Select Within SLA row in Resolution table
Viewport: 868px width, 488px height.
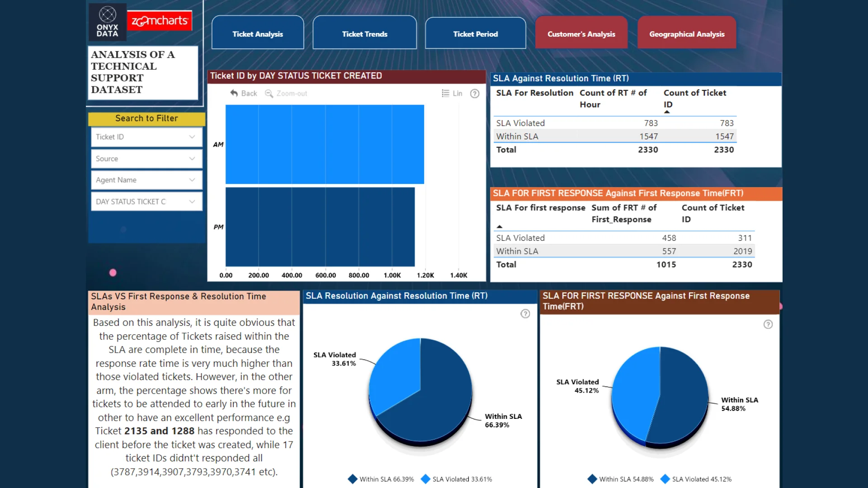coord(615,136)
